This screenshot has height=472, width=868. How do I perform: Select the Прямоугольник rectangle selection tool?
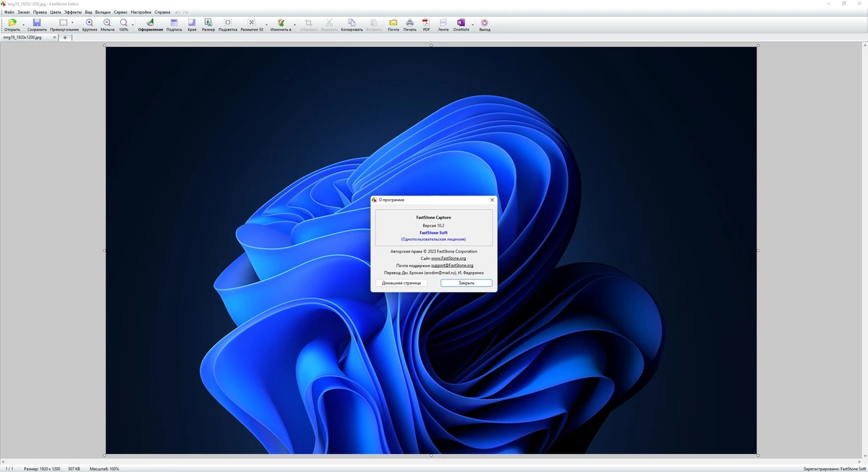click(64, 25)
